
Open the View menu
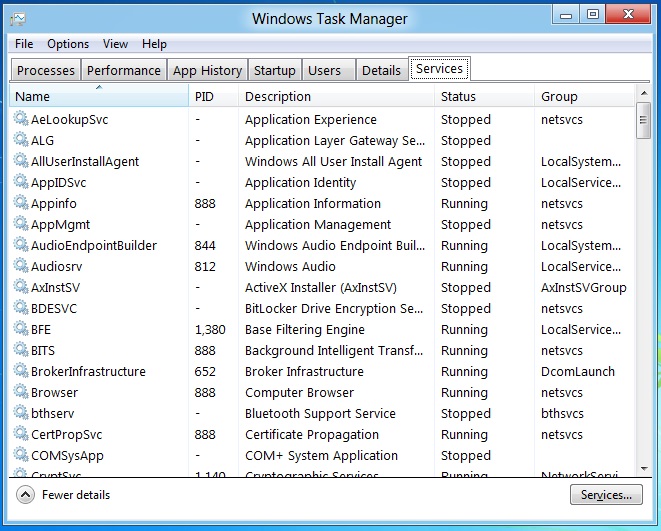115,44
